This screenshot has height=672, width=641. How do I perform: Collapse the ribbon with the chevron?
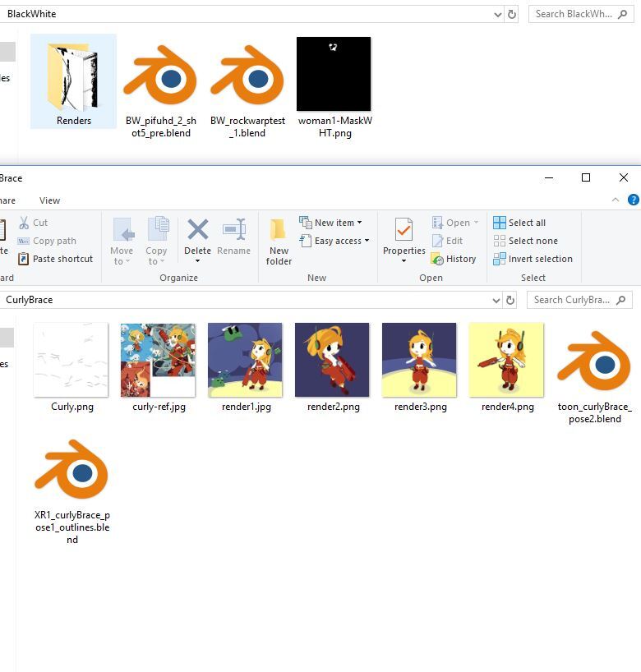pyautogui.click(x=616, y=200)
